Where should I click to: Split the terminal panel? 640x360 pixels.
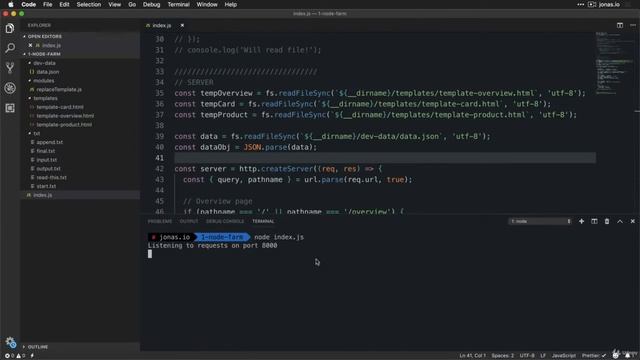point(594,221)
